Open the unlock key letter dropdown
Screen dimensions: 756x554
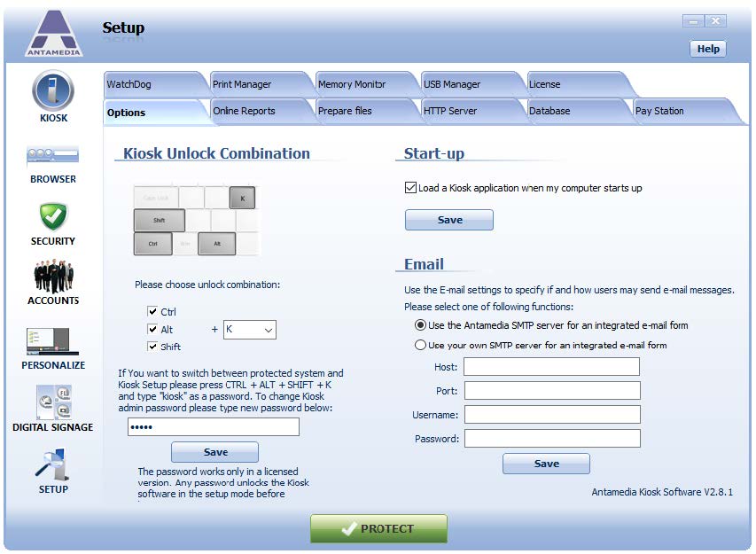click(250, 330)
